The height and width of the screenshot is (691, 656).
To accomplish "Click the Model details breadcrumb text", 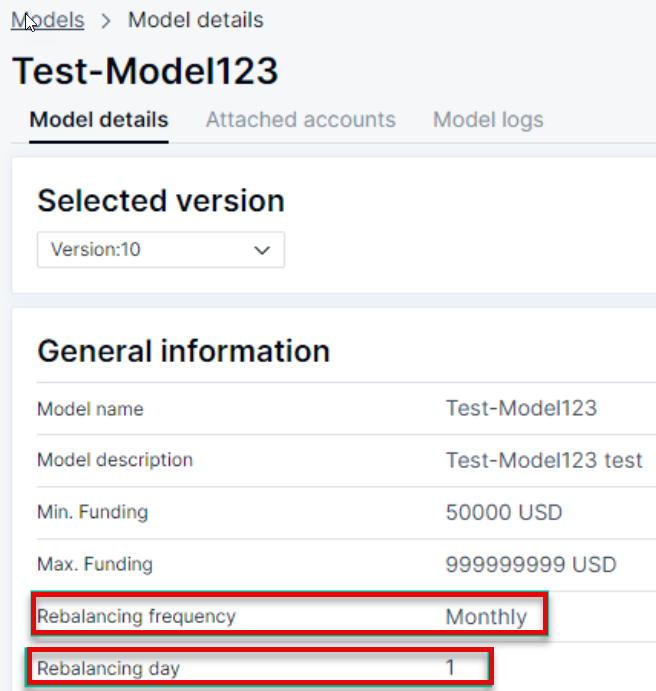I will [x=196, y=20].
